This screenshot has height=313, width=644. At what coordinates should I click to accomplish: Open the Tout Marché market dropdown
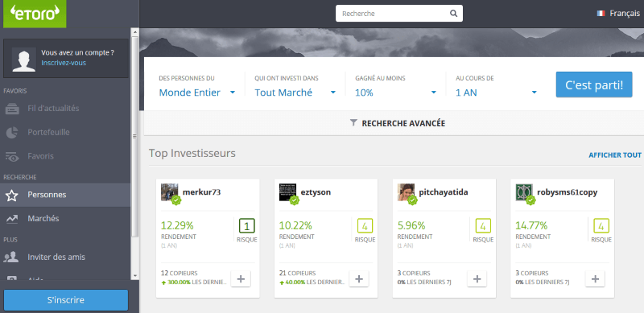295,93
